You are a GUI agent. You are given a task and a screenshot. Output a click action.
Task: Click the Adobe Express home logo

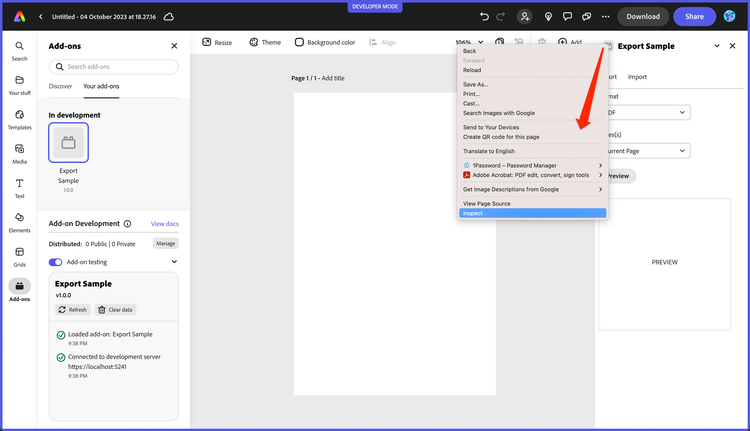click(x=19, y=16)
